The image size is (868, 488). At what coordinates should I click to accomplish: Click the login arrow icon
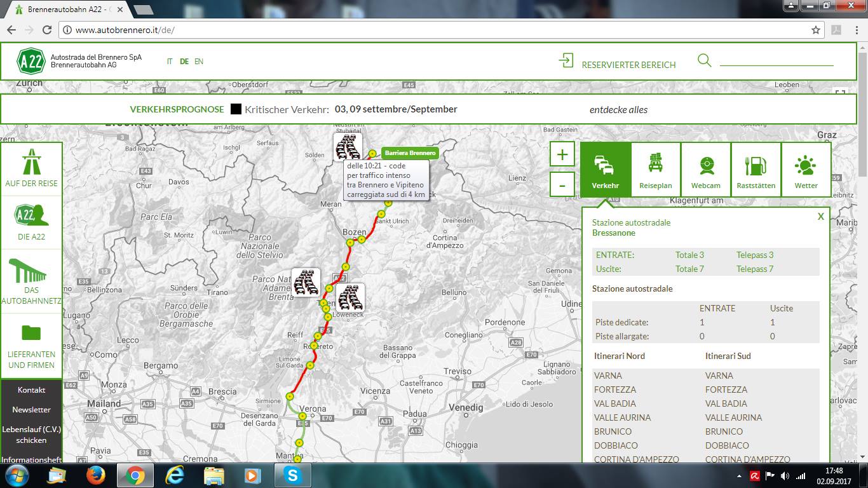[566, 60]
